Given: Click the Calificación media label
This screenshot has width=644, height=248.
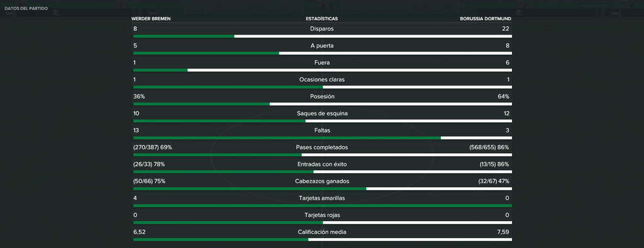Looking at the screenshot, I should (x=322, y=232).
